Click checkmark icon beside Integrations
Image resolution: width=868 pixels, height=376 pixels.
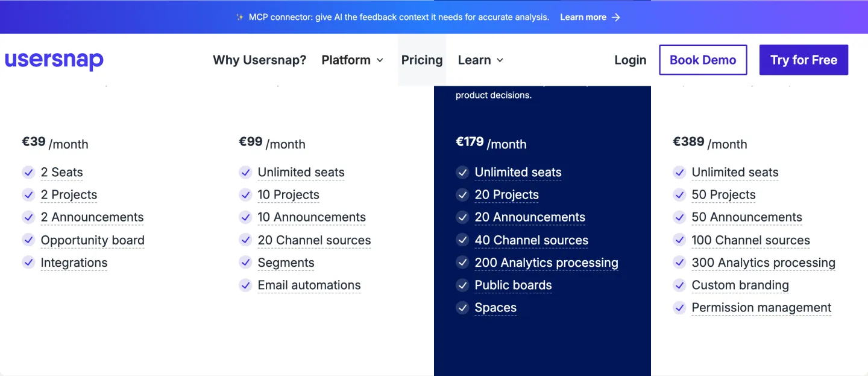[x=28, y=263]
